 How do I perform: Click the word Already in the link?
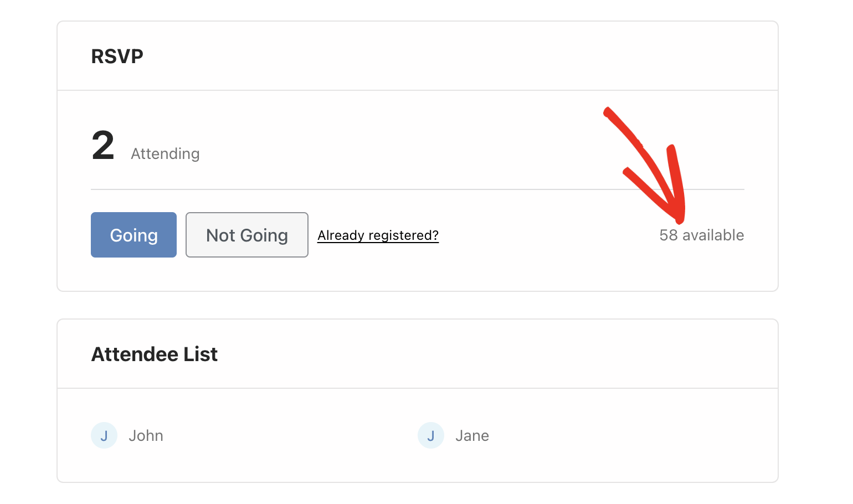coord(341,235)
